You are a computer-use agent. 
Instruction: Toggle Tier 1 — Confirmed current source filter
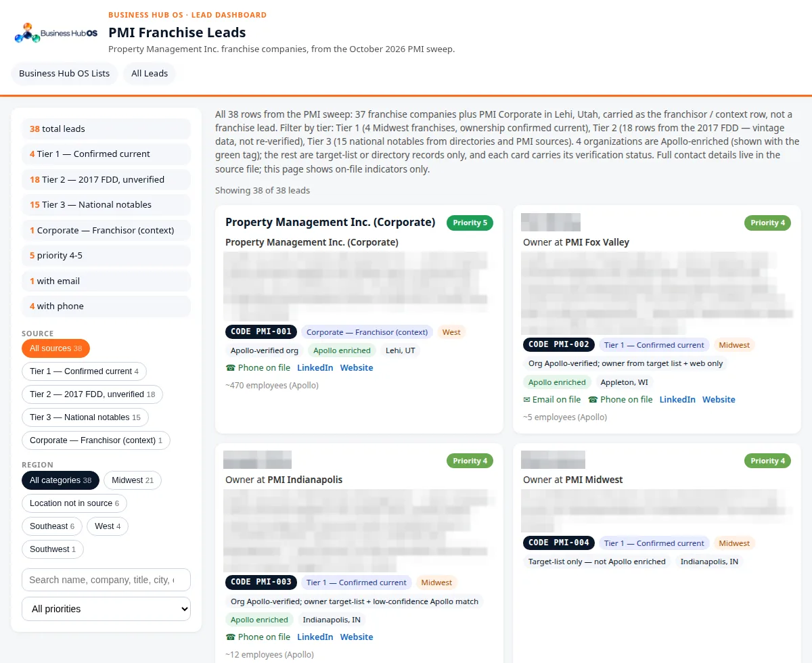click(84, 371)
